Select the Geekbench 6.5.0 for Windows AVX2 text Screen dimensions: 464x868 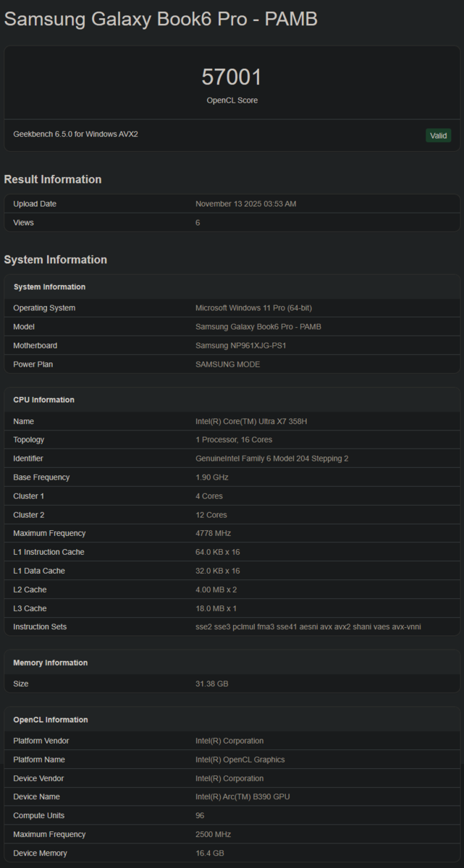pos(75,135)
